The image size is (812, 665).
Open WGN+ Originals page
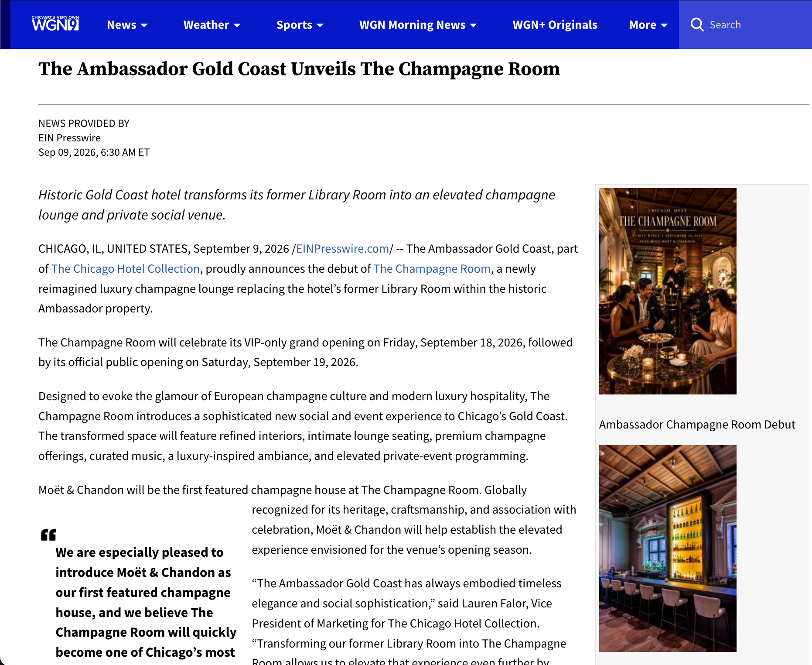555,25
